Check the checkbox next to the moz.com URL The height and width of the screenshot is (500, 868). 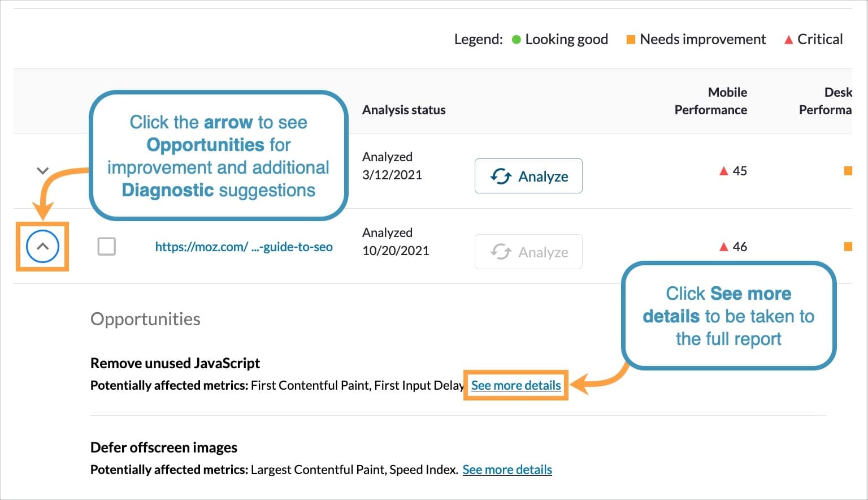[x=106, y=247]
